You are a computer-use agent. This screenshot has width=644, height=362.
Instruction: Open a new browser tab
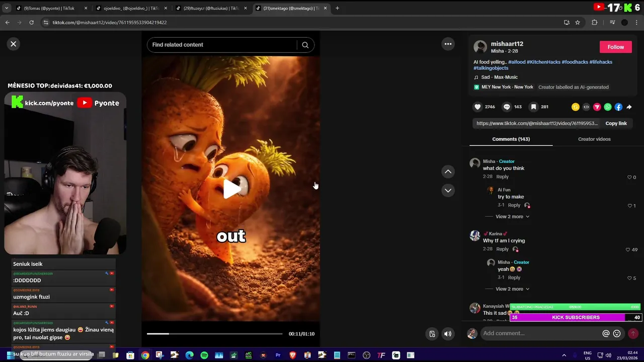[x=337, y=8]
